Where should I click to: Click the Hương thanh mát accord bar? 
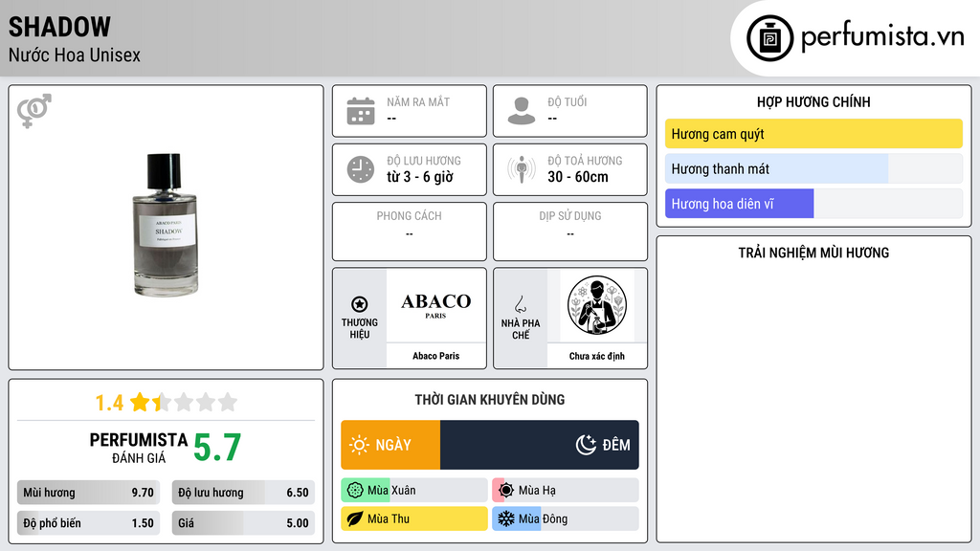813,168
